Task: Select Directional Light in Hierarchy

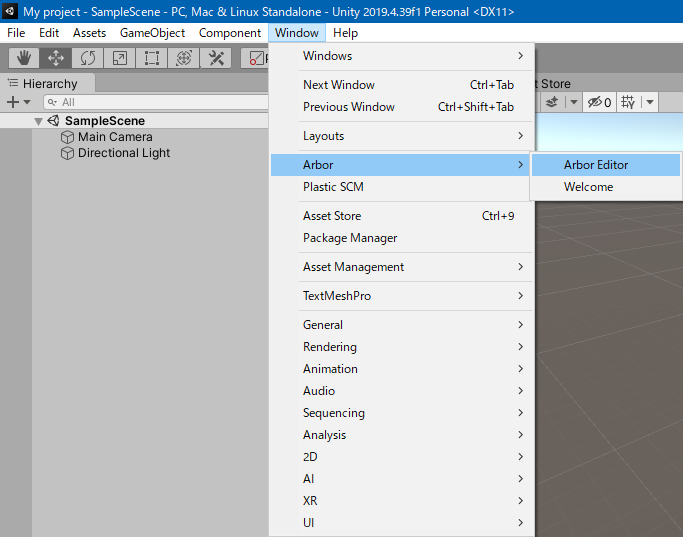Action: pyautogui.click(x=124, y=153)
